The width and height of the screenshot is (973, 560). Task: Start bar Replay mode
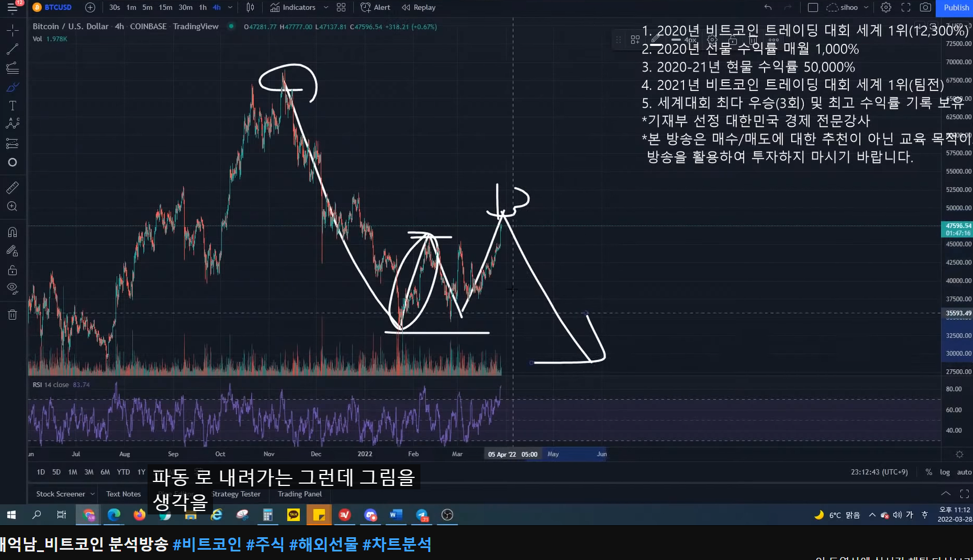coord(419,7)
